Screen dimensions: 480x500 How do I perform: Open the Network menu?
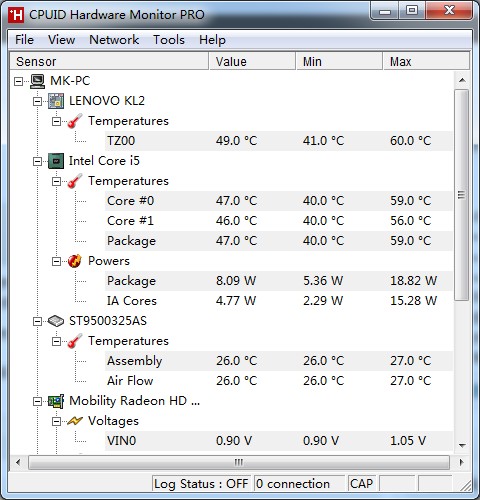coord(114,40)
